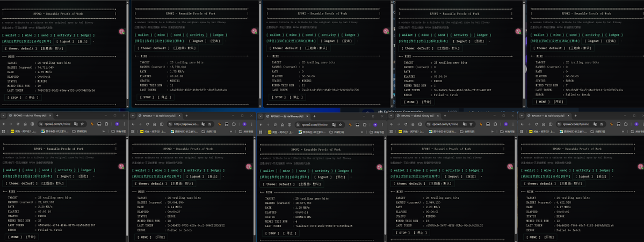Click translate icon in MINED THIS RUN 27 window
Image resolution: width=644 pixels, height=242 pixels.
point(75,124)
